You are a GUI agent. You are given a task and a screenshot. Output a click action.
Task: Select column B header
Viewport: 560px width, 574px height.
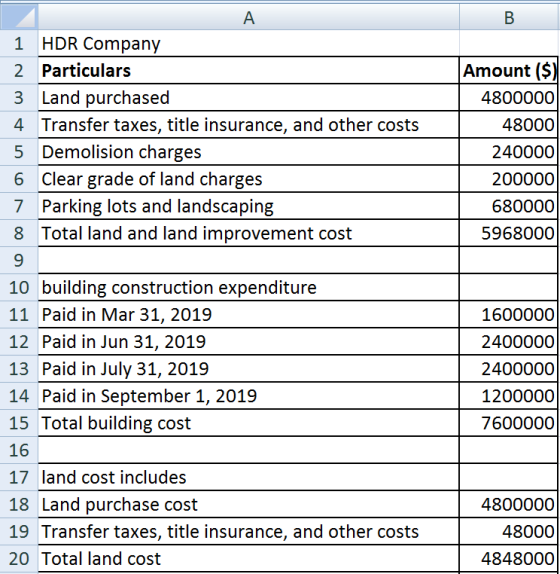[509, 16]
